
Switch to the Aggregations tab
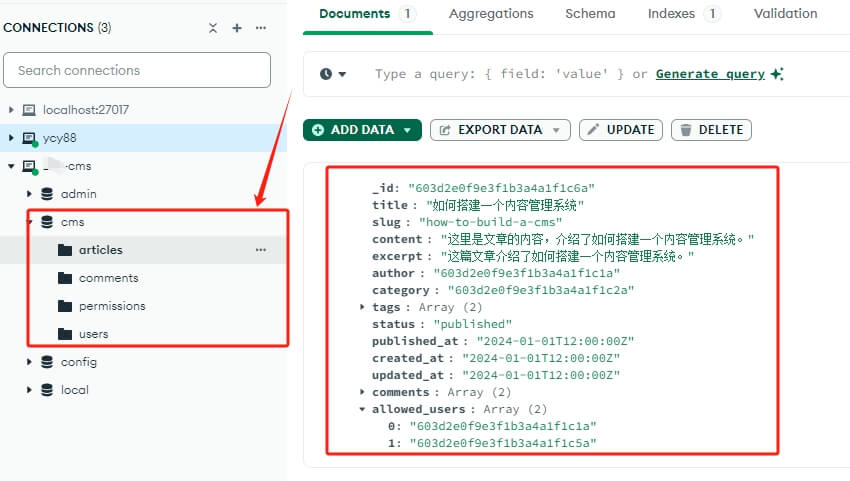[x=491, y=14]
